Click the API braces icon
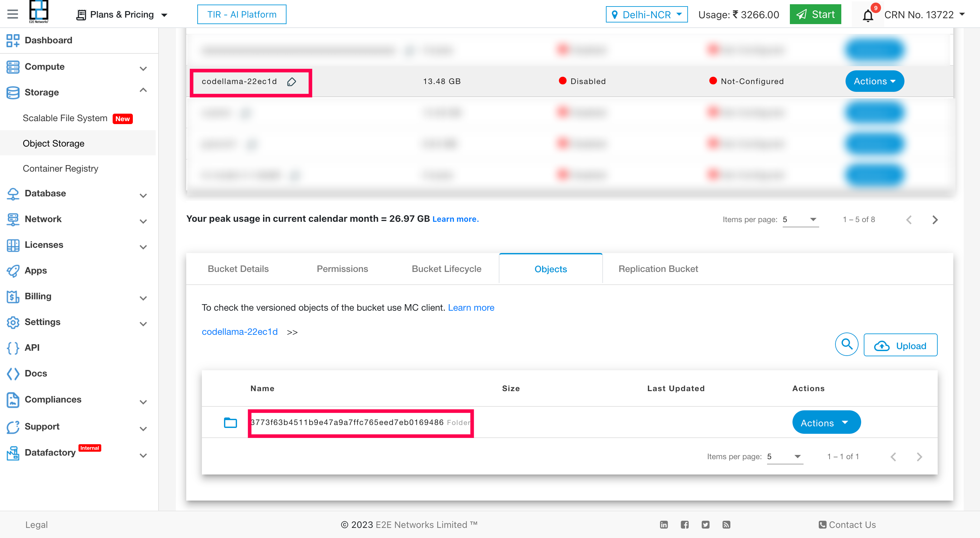 coord(13,348)
